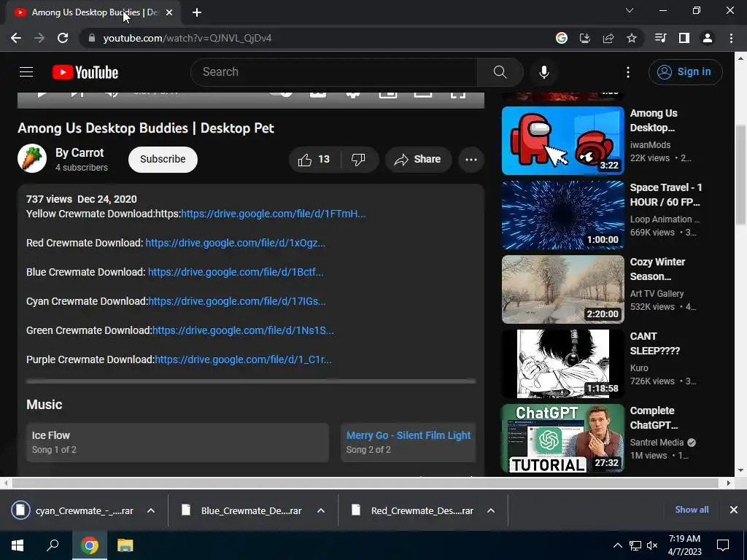This screenshot has height=560, width=747.
Task: Open Blue Crewmate Google Drive link
Action: [236, 272]
